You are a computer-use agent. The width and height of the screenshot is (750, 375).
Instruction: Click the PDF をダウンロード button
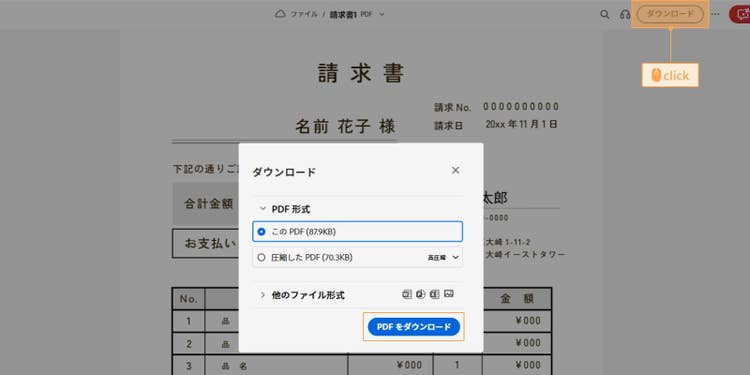coord(414,327)
